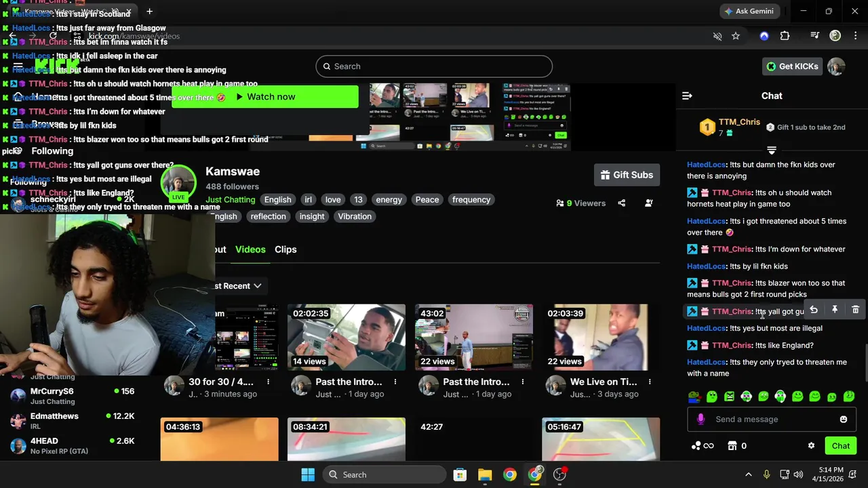Open the 02:03:39 video thumbnail
Image resolution: width=868 pixels, height=488 pixels.
(x=601, y=338)
